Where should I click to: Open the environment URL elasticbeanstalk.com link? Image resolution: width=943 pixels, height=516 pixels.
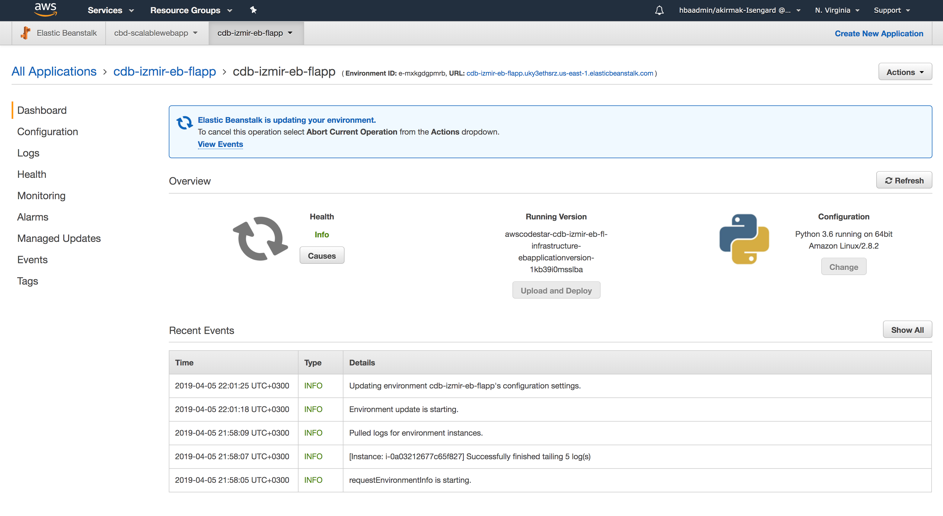(560, 73)
